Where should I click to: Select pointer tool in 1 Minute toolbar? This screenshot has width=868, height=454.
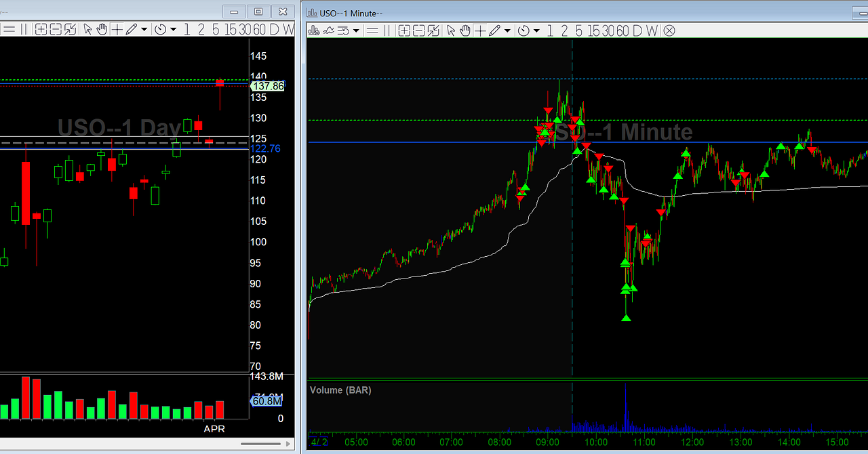(x=451, y=30)
